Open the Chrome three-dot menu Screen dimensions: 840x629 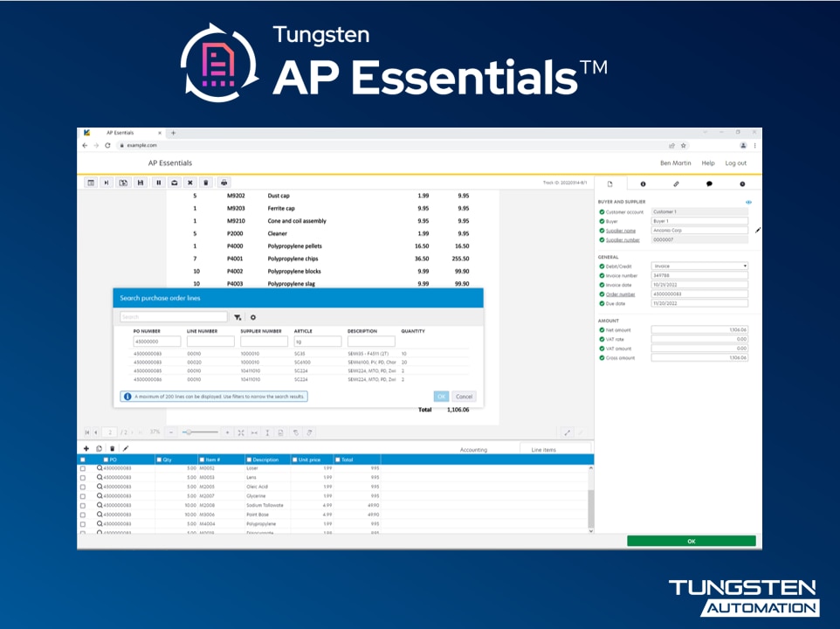(755, 145)
